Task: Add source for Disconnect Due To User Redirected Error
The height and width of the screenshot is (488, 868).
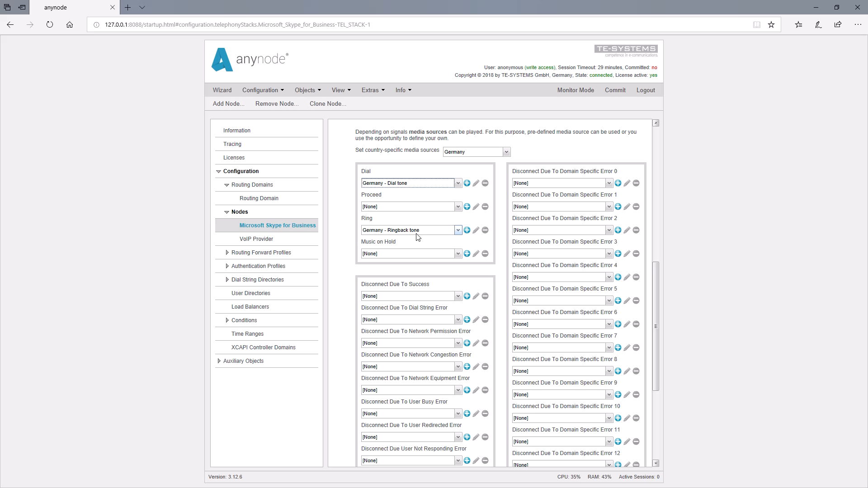Action: click(x=467, y=437)
